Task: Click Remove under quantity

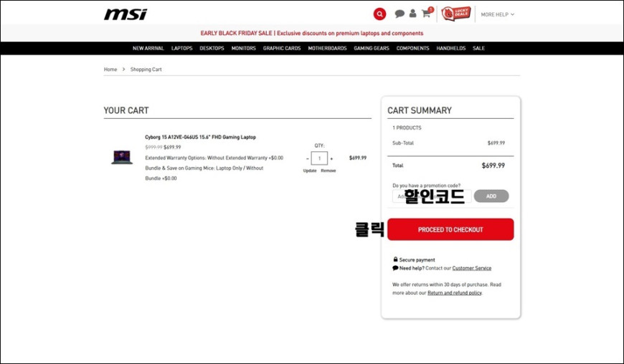Action: tap(328, 171)
